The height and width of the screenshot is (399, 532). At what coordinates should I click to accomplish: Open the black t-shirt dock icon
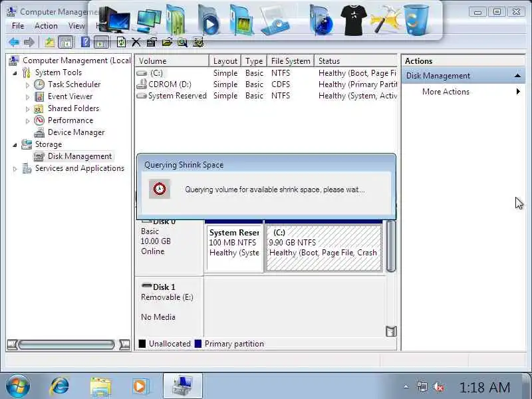click(354, 20)
